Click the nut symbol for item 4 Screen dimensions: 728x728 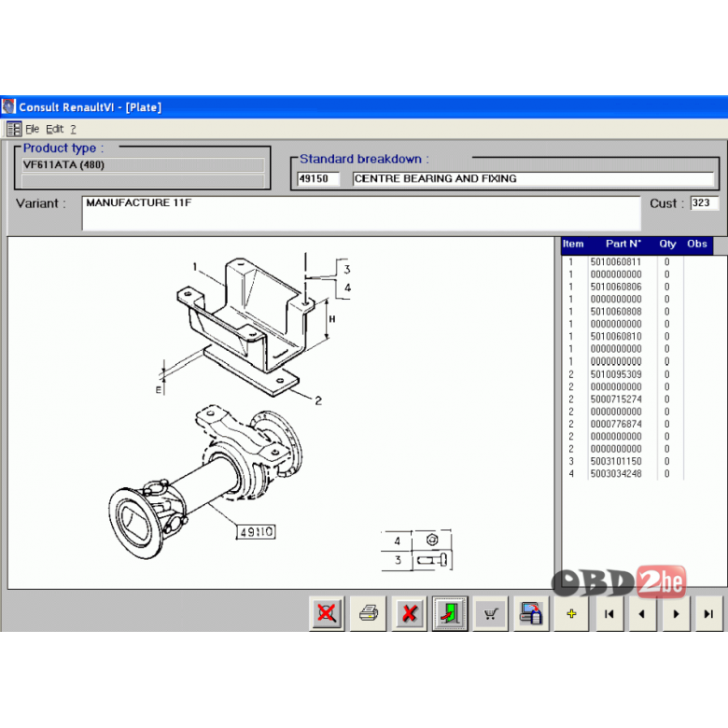tap(432, 540)
